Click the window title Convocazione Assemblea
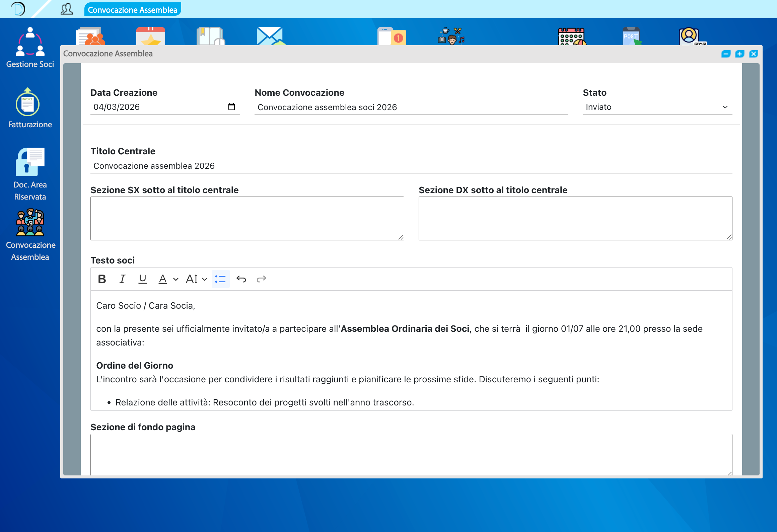 click(108, 54)
